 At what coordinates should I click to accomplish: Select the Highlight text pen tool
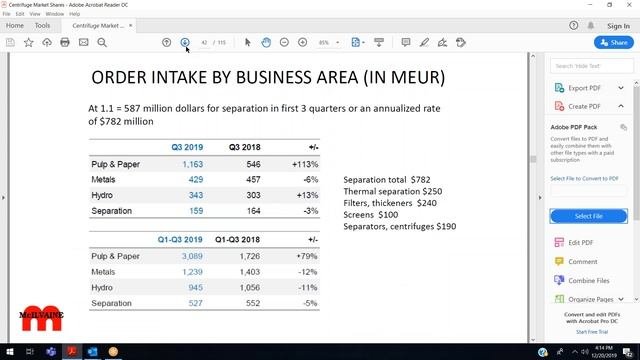point(424,42)
